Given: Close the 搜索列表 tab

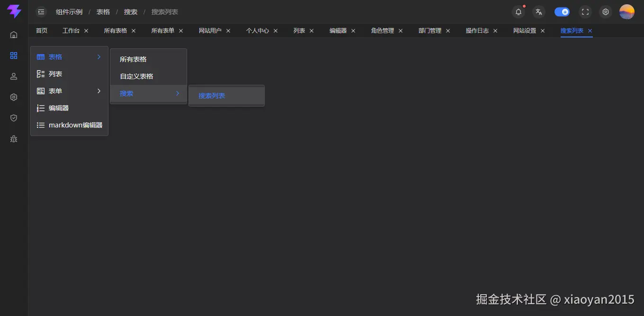Looking at the screenshot, I should pyautogui.click(x=590, y=31).
